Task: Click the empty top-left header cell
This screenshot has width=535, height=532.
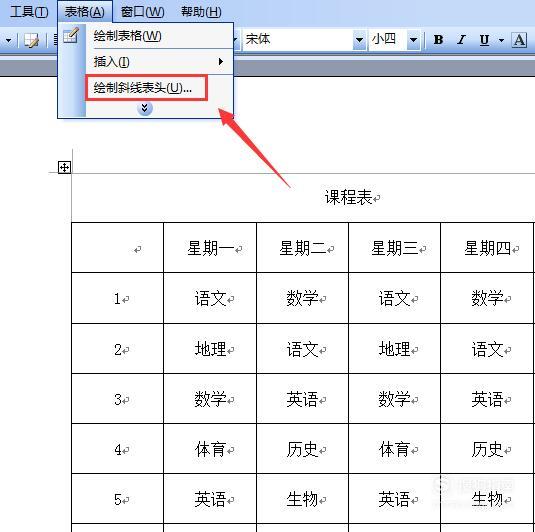Action: 117,248
